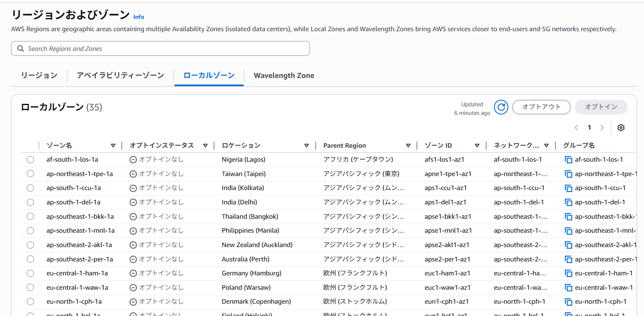The width and height of the screenshot is (644, 316).
Task: Click location cell Nigeria (Lagos)
Action: point(243,160)
